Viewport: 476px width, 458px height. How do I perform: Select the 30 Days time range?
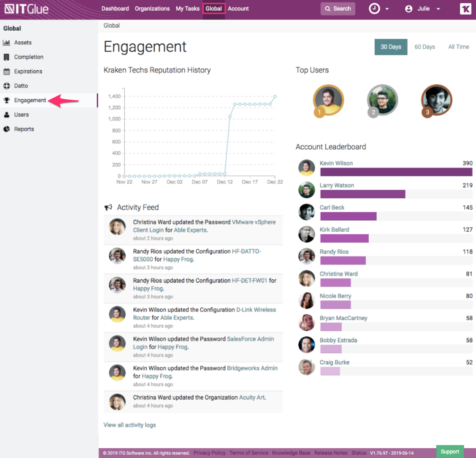[391, 47]
